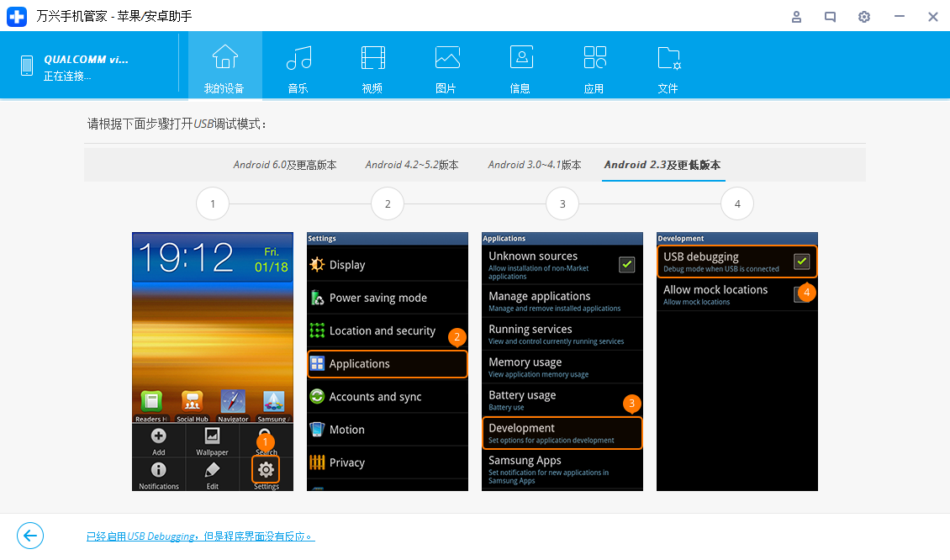Switch to the Android 4.2~5.2版本 tab
This screenshot has width=950, height=560.
point(411,165)
